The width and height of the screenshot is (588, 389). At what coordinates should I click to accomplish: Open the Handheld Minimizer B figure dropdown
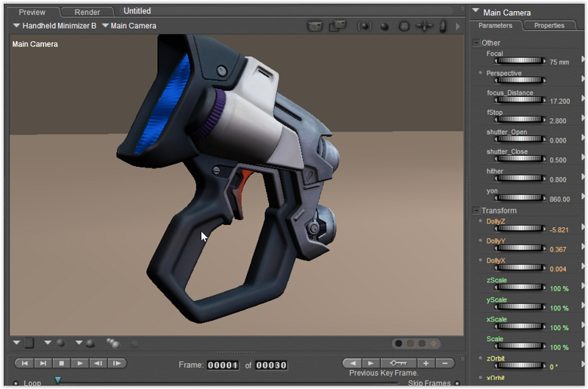(54, 26)
